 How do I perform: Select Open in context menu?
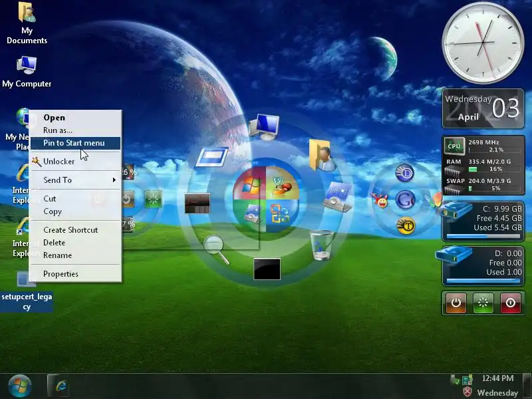point(75,118)
